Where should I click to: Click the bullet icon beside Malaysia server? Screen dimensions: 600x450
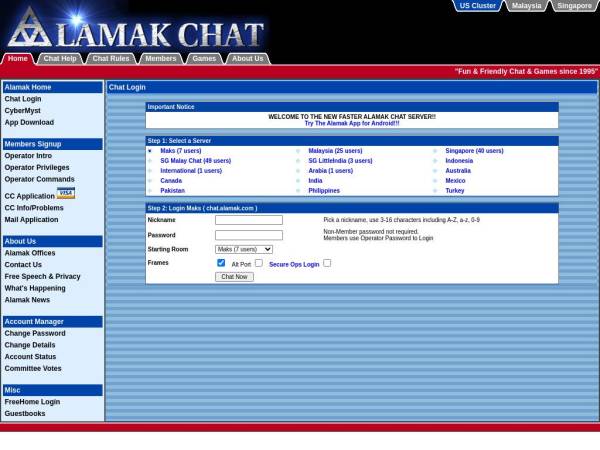[298, 151]
